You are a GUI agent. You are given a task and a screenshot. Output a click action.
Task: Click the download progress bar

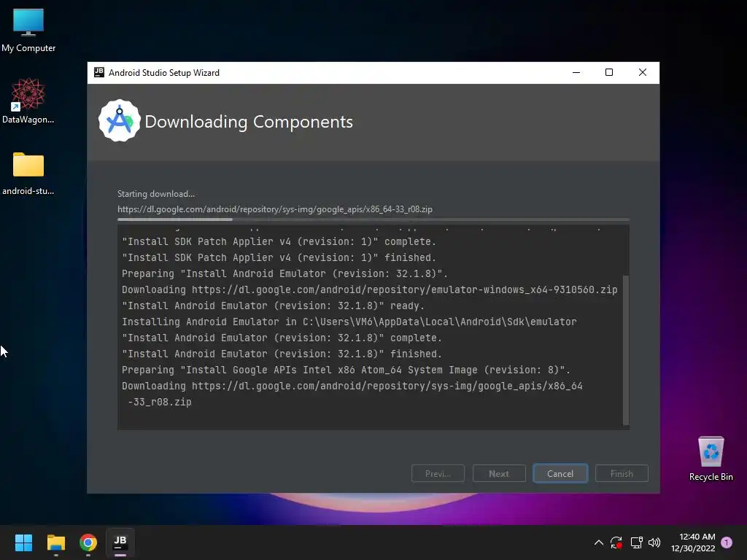[373, 219]
